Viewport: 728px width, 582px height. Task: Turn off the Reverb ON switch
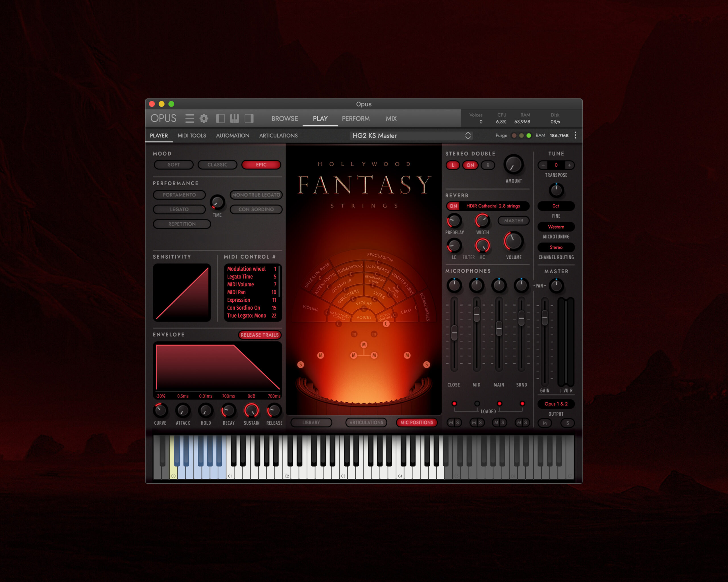453,206
